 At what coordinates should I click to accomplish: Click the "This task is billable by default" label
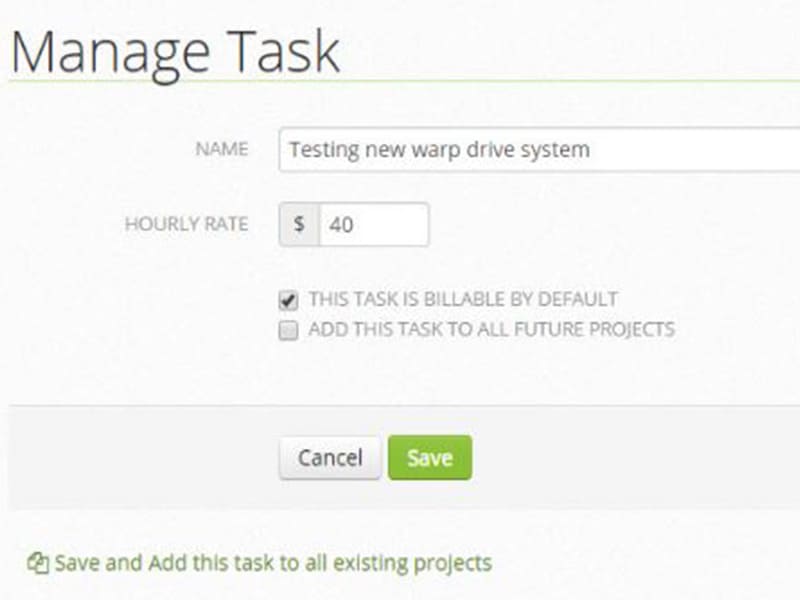coord(463,299)
